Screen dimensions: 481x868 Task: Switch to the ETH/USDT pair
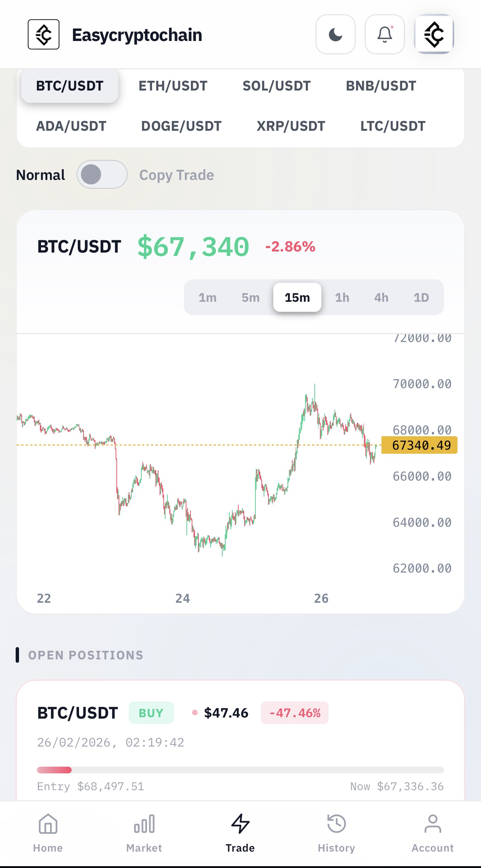[173, 86]
